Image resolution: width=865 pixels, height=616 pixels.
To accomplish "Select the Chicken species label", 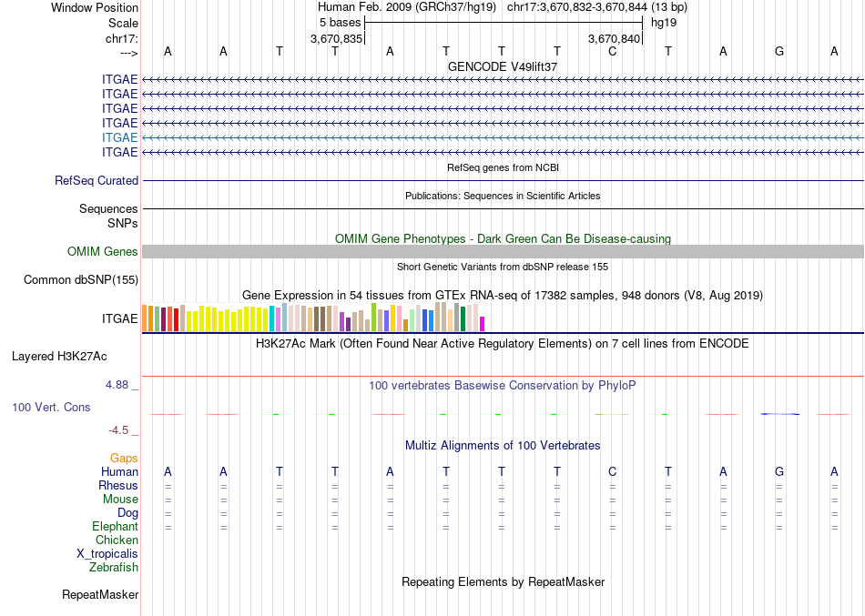I will point(117,540).
